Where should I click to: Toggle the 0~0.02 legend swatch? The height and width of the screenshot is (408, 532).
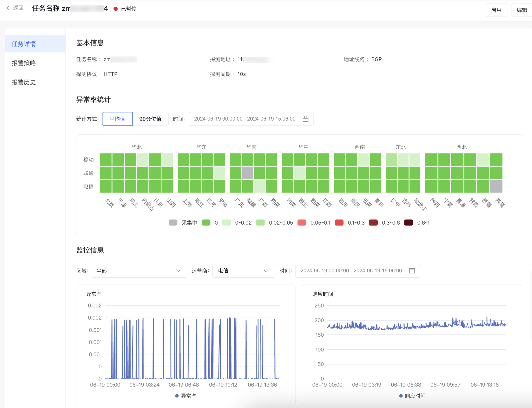(x=227, y=223)
